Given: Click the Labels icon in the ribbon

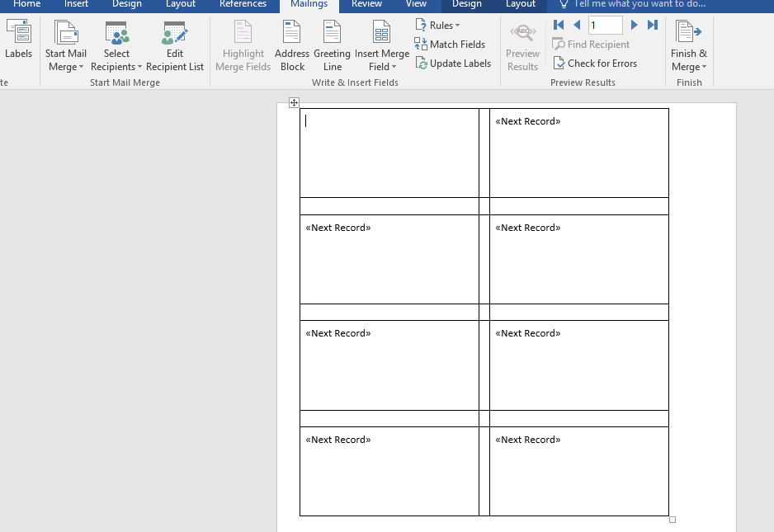Looking at the screenshot, I should pos(18,32).
